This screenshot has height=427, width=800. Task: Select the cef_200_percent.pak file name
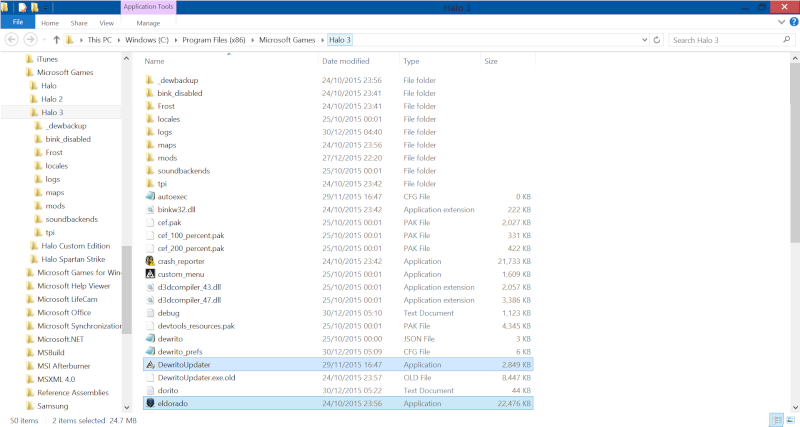(x=191, y=248)
